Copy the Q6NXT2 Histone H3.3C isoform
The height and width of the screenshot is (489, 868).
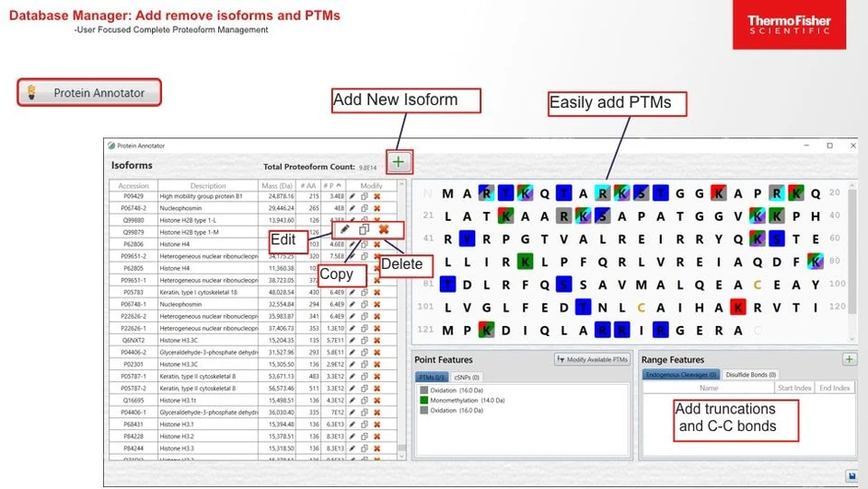[365, 340]
